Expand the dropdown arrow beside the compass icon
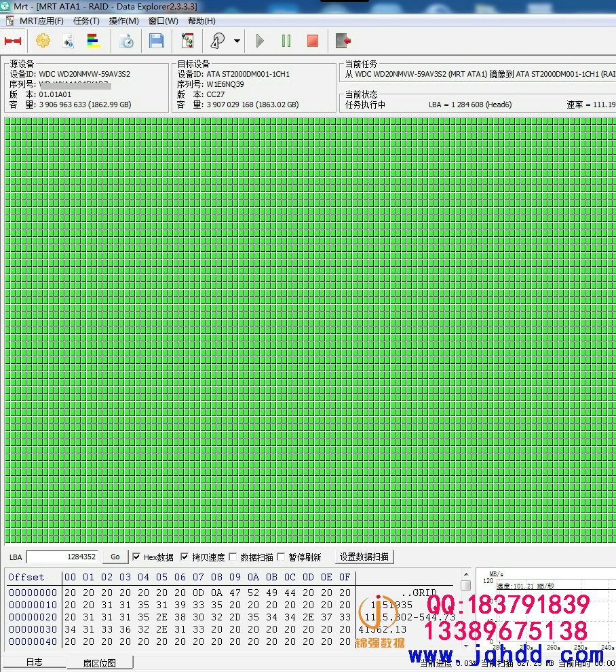616x672 pixels. [237, 41]
